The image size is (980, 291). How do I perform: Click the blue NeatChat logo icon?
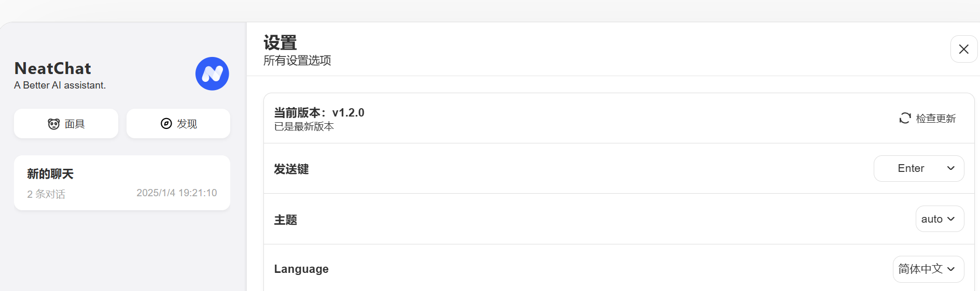[x=212, y=74]
